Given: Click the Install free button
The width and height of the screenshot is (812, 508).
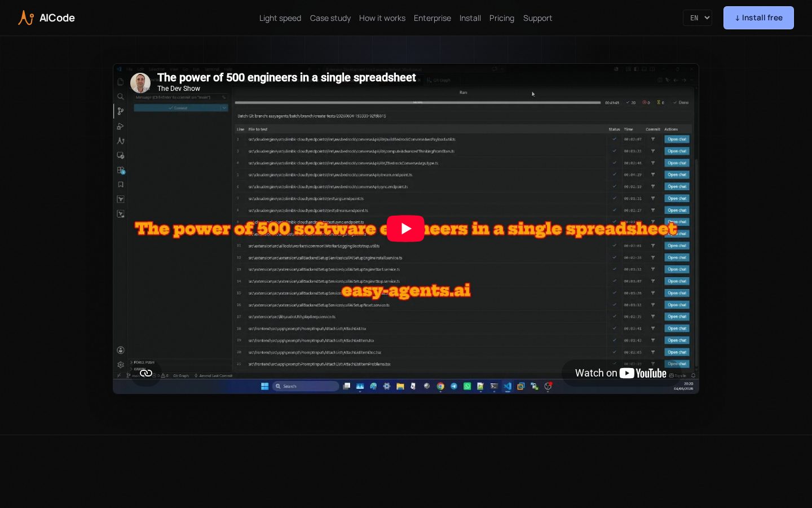Looking at the screenshot, I should click(x=758, y=18).
